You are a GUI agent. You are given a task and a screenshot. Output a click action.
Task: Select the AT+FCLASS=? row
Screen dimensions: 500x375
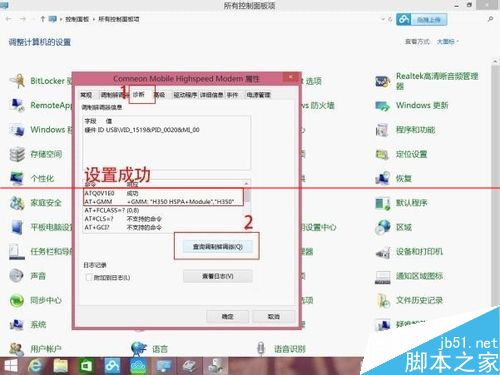(163, 210)
